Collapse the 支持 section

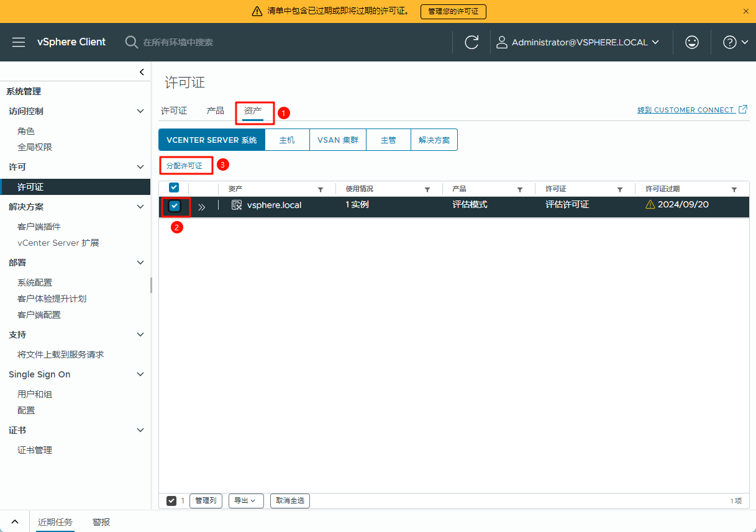[140, 335]
